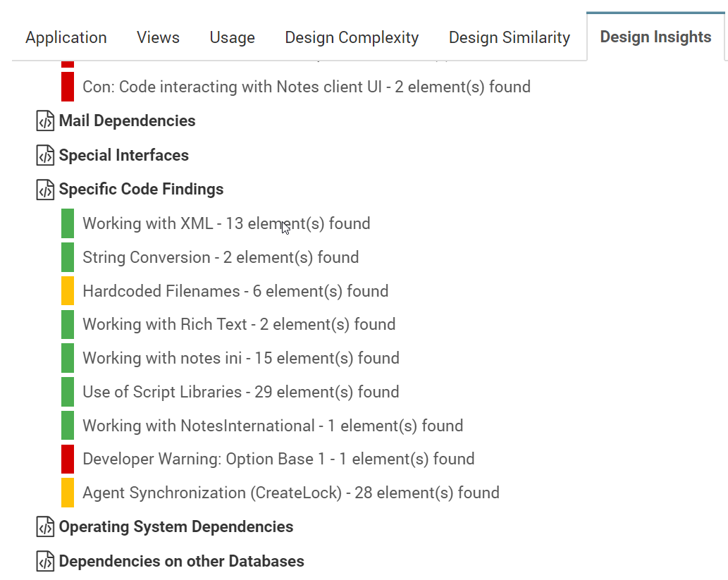Screen dimensions: 728x580
Task: Open the String Conversion finding
Action: point(221,257)
